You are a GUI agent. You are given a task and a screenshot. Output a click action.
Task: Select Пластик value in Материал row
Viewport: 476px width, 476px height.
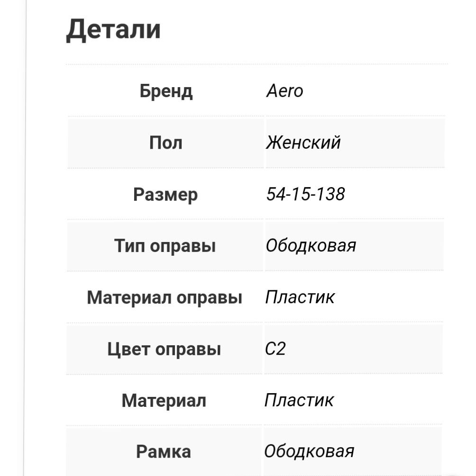coord(299,400)
